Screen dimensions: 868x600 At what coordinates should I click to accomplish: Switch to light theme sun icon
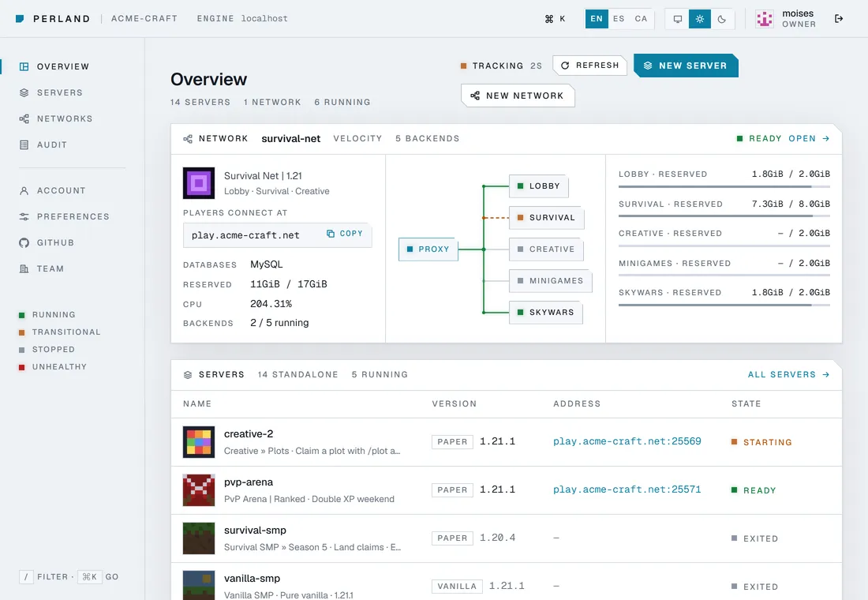pyautogui.click(x=700, y=19)
